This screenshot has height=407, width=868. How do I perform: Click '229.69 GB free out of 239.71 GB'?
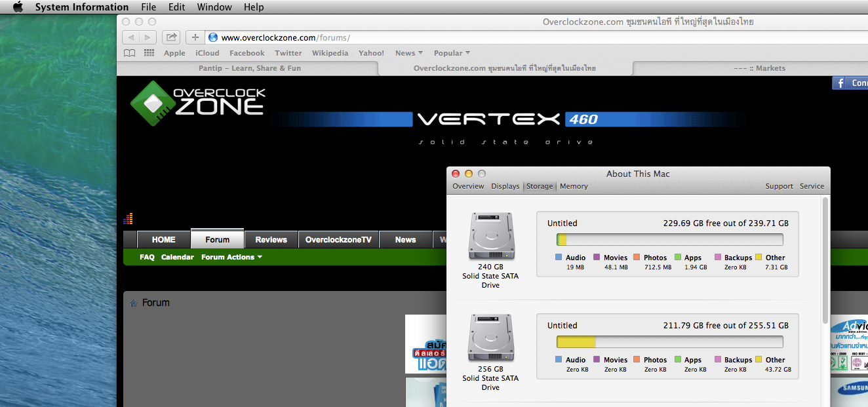tap(726, 223)
